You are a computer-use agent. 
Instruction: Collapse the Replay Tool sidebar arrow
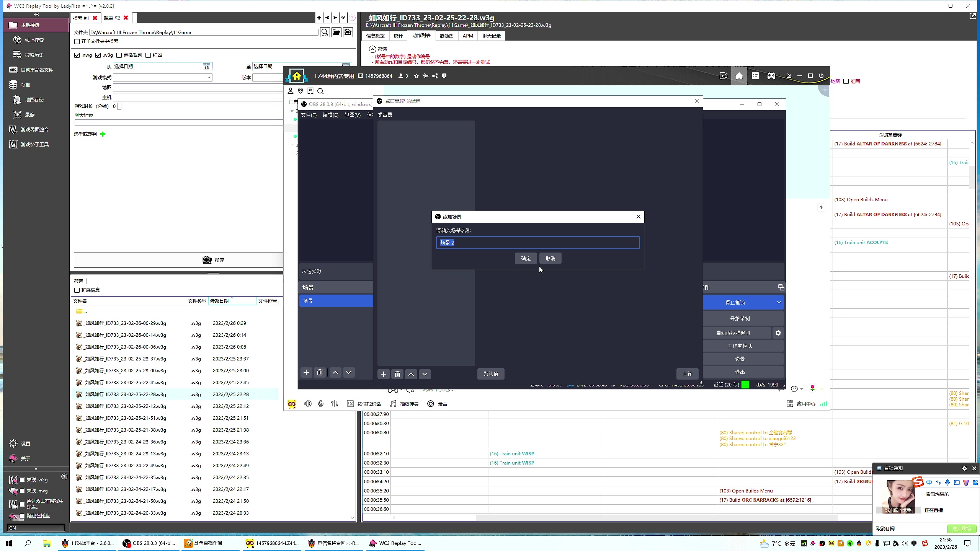(36, 15)
